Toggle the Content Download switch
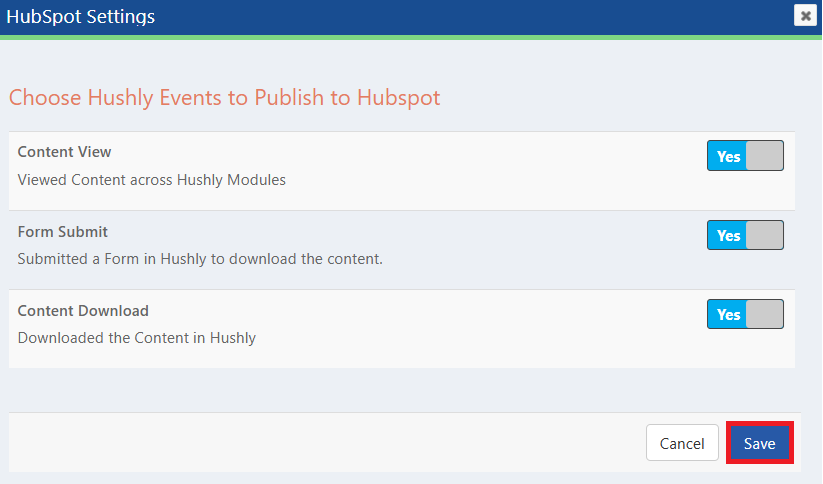The height and width of the screenshot is (484, 823). 745,314
